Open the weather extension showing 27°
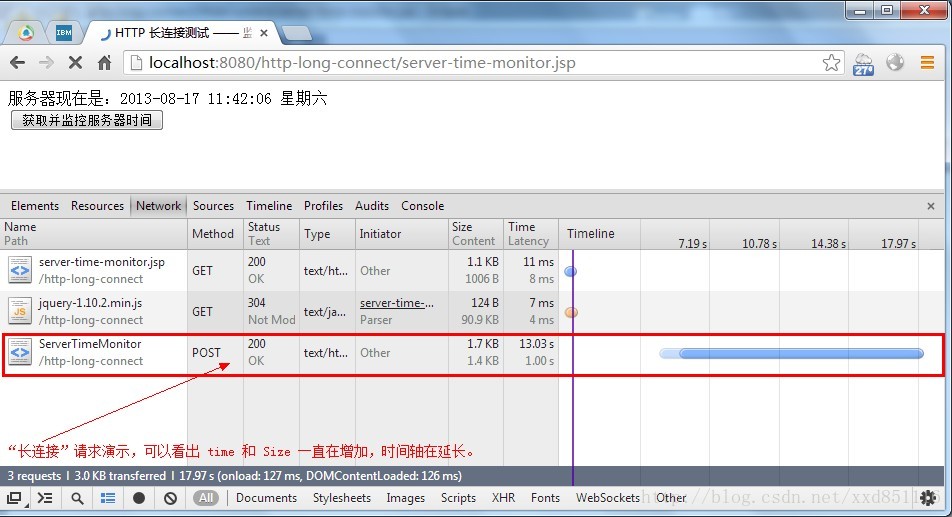 (x=863, y=63)
